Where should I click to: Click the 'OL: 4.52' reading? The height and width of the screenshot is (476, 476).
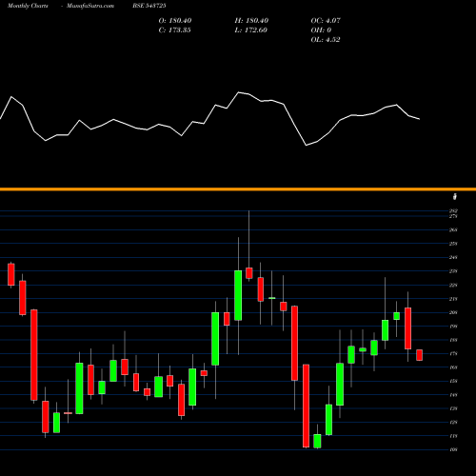click(326, 40)
